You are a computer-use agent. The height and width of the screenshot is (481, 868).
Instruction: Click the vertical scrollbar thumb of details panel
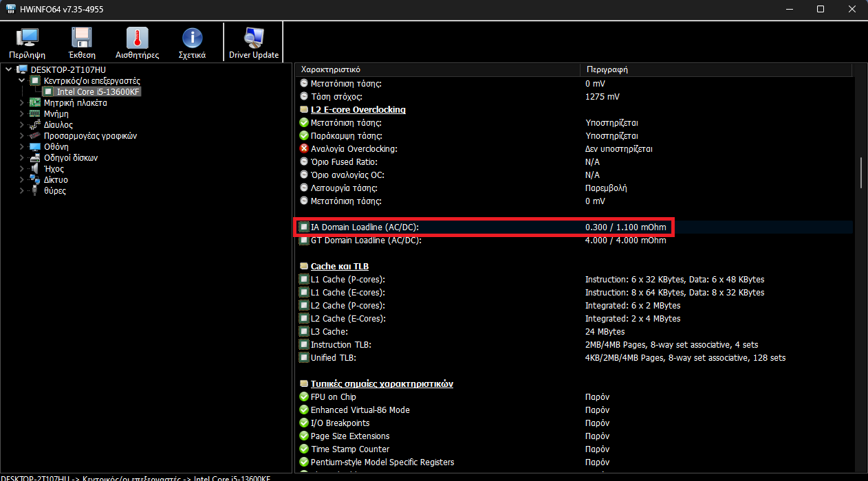click(x=860, y=173)
